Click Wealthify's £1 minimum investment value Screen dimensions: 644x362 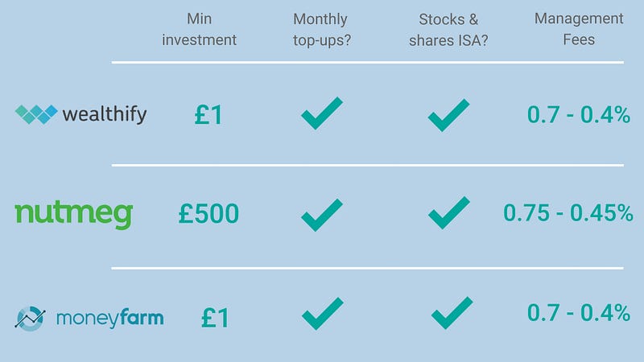(x=208, y=115)
